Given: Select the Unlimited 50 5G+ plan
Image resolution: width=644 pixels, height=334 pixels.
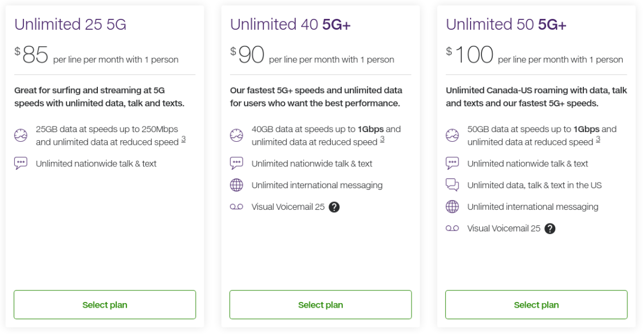Looking at the screenshot, I should [x=536, y=305].
